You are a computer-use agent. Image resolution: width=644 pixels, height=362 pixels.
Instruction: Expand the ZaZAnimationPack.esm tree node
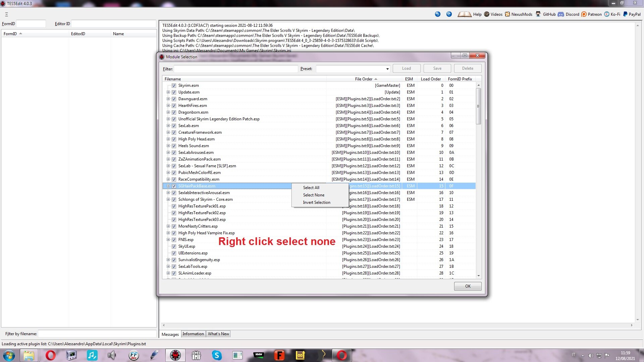coord(168,159)
